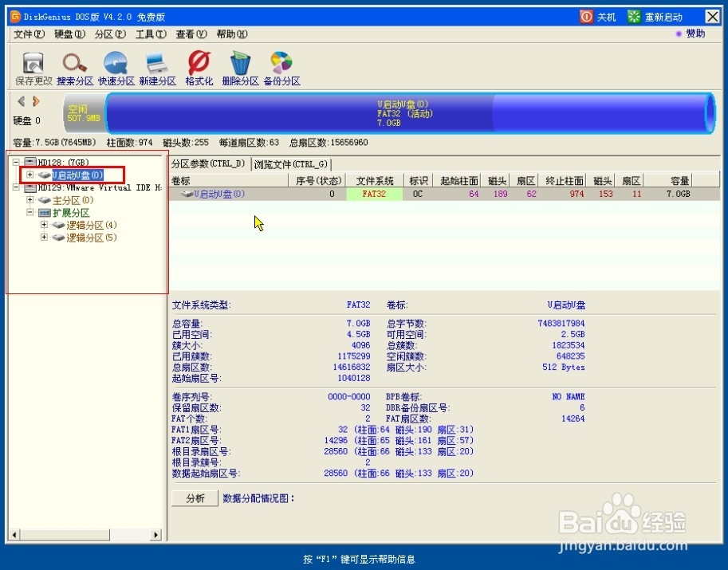728x570 pixels.
Task: Open the 分区(P) menu
Action: [x=110, y=34]
